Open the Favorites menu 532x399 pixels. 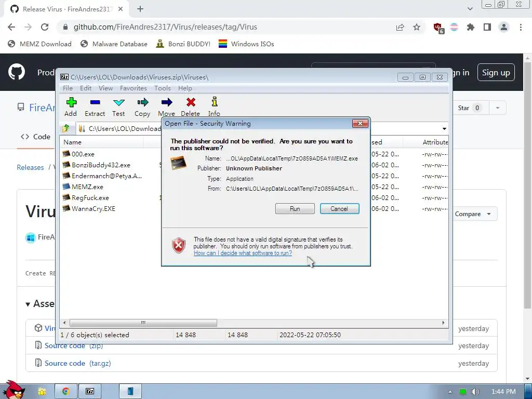pyautogui.click(x=134, y=88)
